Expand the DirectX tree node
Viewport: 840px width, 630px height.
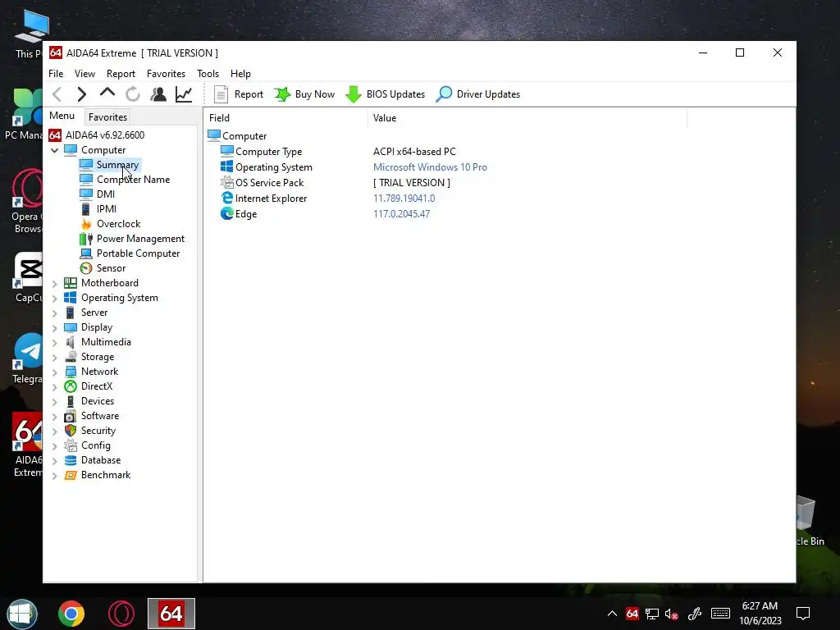(x=55, y=387)
